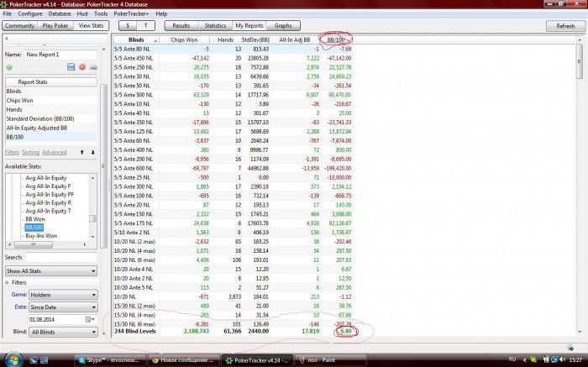Image resolution: width=588 pixels, height=367 pixels.
Task: Click the show desktop quick-launch icon
Action: click(44, 360)
